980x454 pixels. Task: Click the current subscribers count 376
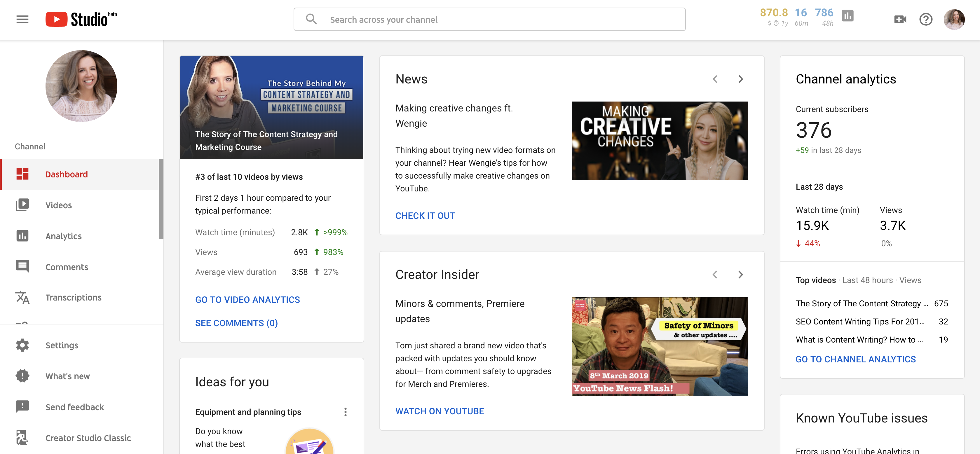click(x=814, y=130)
